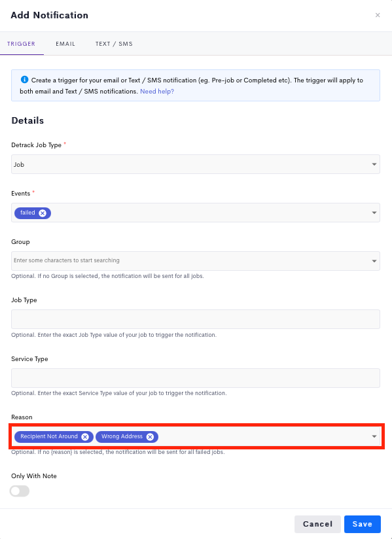Screen dimensions: 392x539
Task: Click the Cancel button
Action: coord(317,524)
